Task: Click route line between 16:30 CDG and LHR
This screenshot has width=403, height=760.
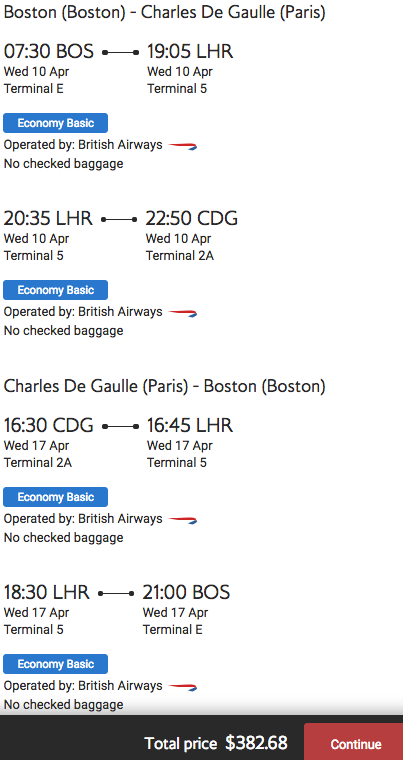Action: point(121,427)
